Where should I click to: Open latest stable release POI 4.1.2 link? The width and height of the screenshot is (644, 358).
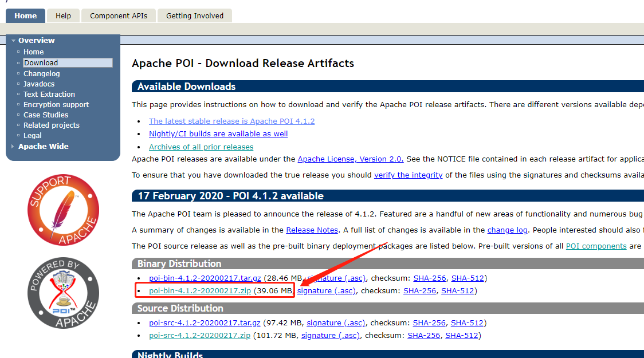(x=231, y=121)
